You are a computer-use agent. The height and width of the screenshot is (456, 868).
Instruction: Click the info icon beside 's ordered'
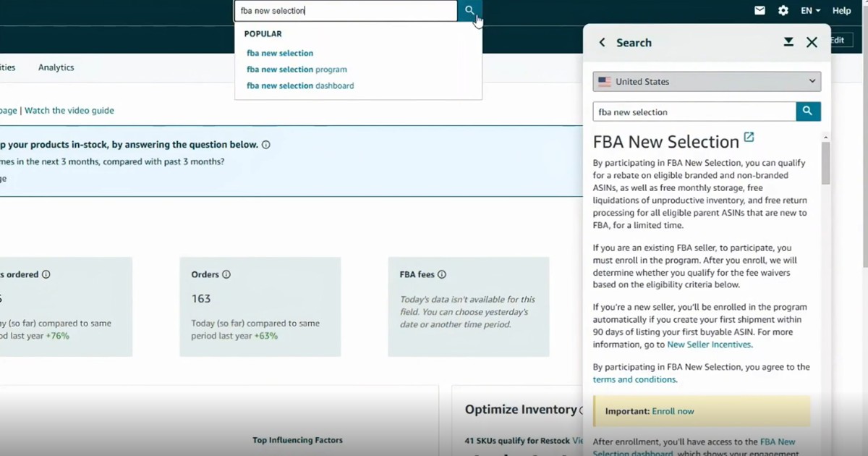[x=46, y=275]
